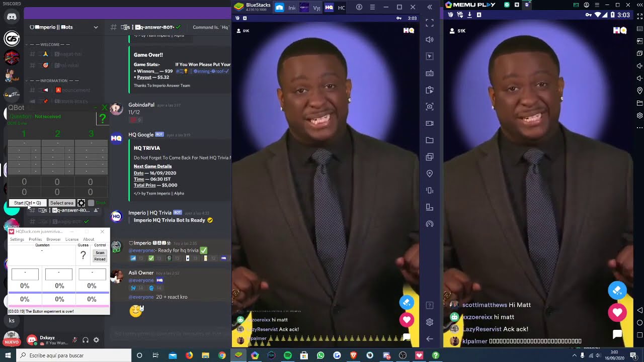Screen dimensions: 644x362
Task: Click the Start (Ctrl + G) button in QBot
Action: [28, 203]
